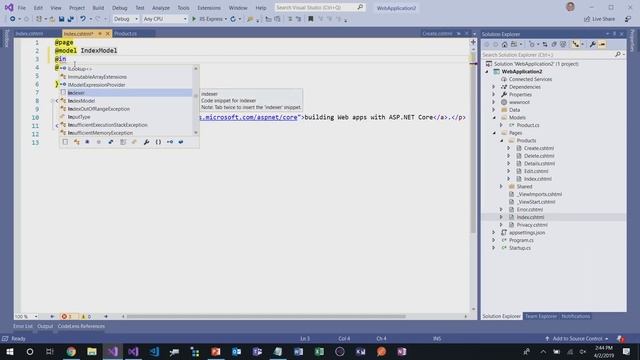This screenshot has height=360, width=640.
Task: Open the Debug menu
Action: (120, 8)
